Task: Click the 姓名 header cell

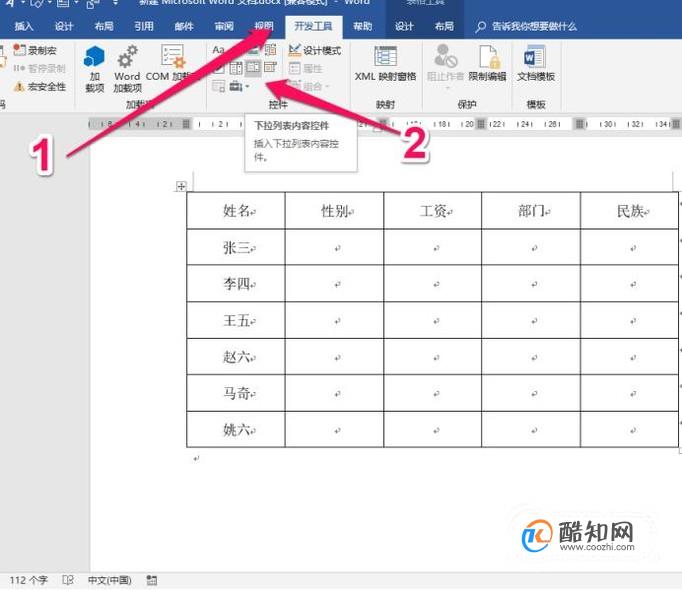Action: 236,211
